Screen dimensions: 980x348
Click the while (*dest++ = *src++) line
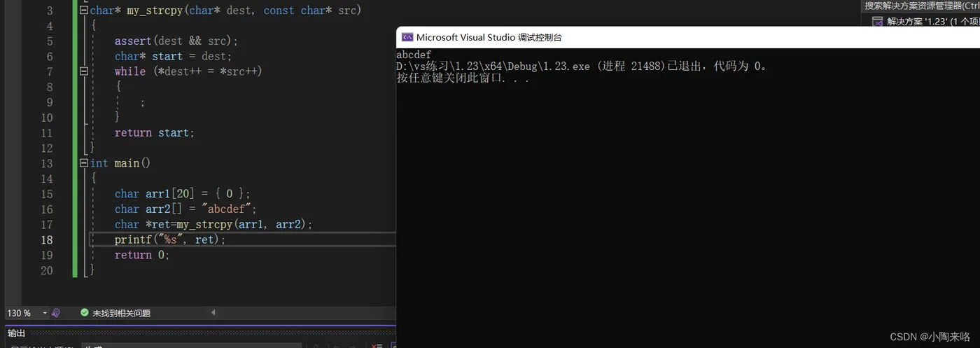click(188, 71)
